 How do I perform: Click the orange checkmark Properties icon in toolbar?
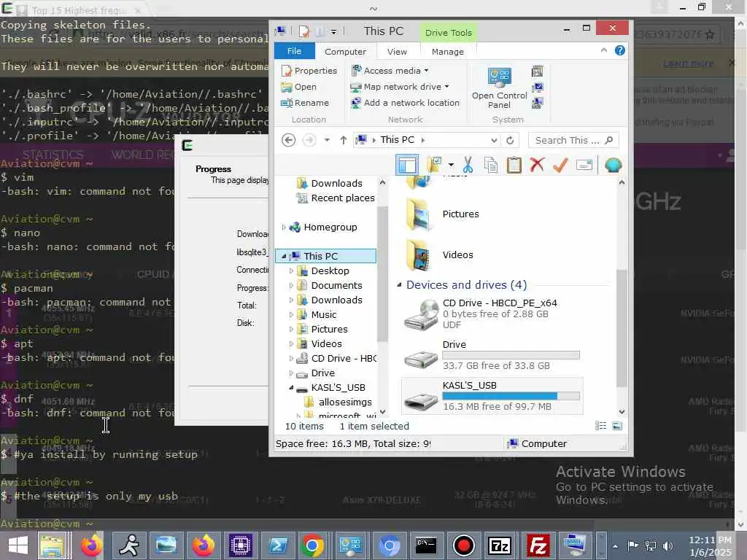pos(560,165)
